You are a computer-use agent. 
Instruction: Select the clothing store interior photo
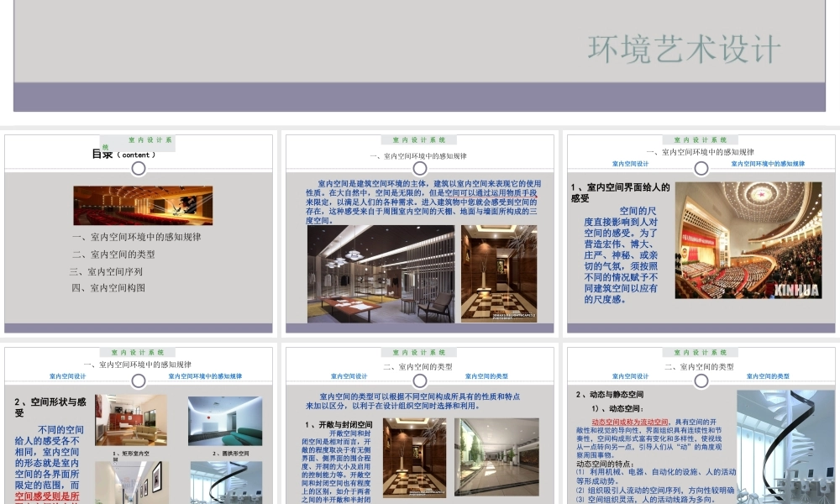381,274
